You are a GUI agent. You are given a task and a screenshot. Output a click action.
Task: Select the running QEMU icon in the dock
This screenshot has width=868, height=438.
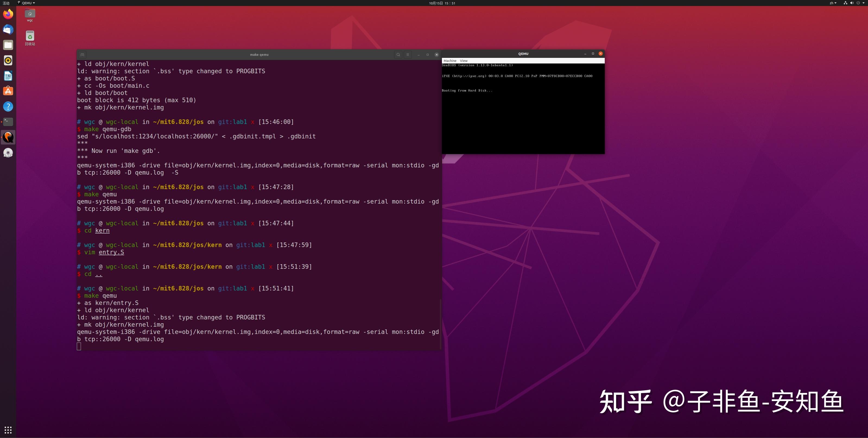coord(8,137)
